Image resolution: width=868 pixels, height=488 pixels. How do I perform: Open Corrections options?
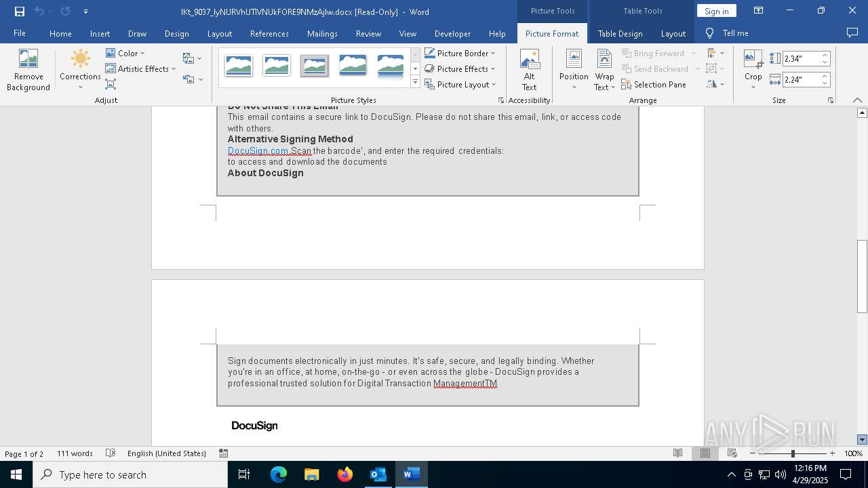[x=80, y=70]
